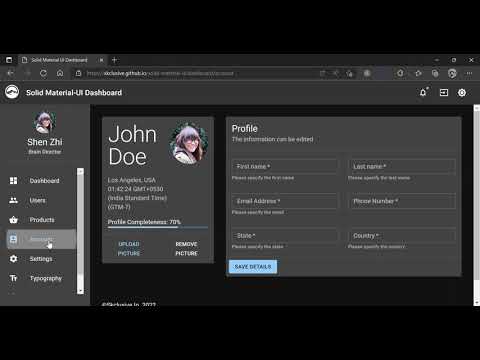Click the tab actions icon at far left
The image size is (480, 360).
pos(9,60)
